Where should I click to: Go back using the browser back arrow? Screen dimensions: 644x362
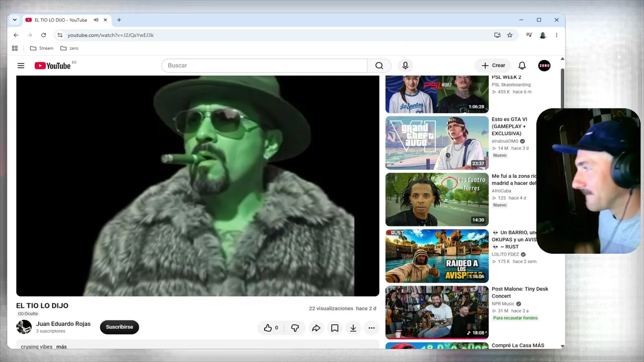[x=16, y=35]
